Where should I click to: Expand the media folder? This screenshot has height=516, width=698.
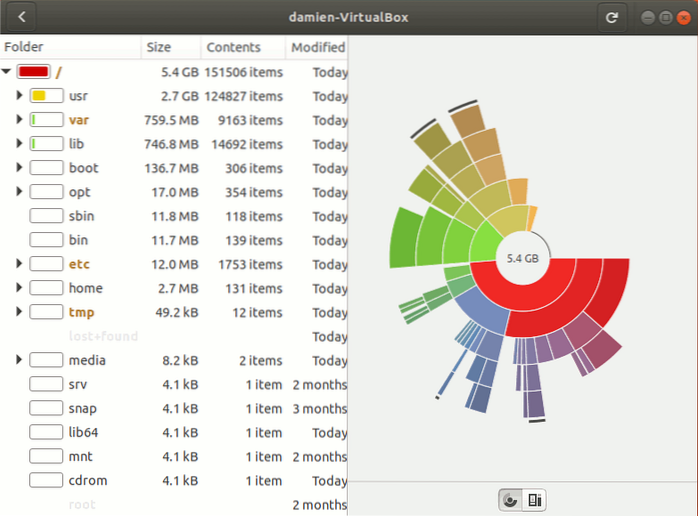(19, 360)
